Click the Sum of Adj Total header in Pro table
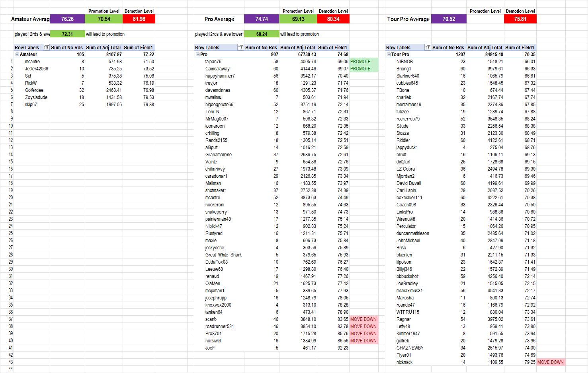588x373 pixels. tap(297, 47)
